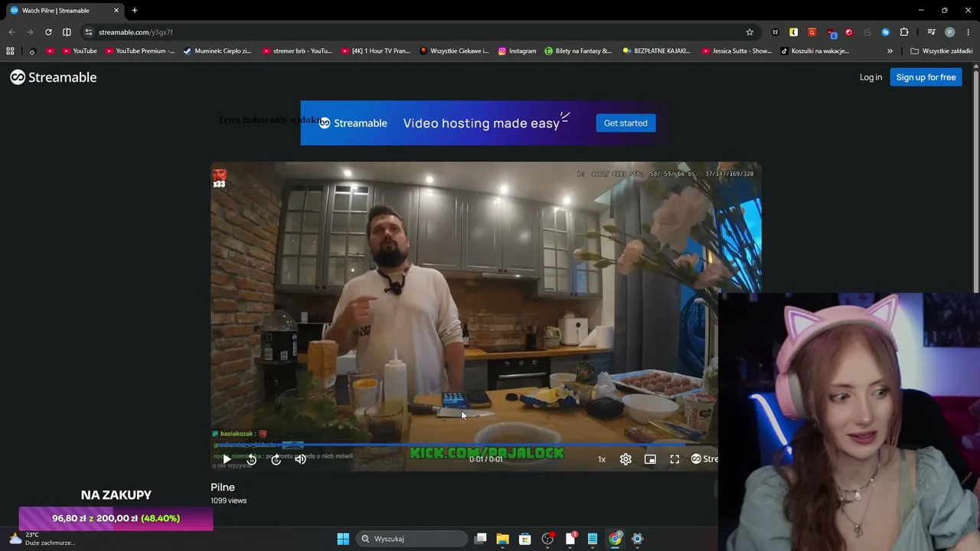Open the stremer brb bookmark
Image resolution: width=980 pixels, height=551 pixels.
tap(297, 51)
